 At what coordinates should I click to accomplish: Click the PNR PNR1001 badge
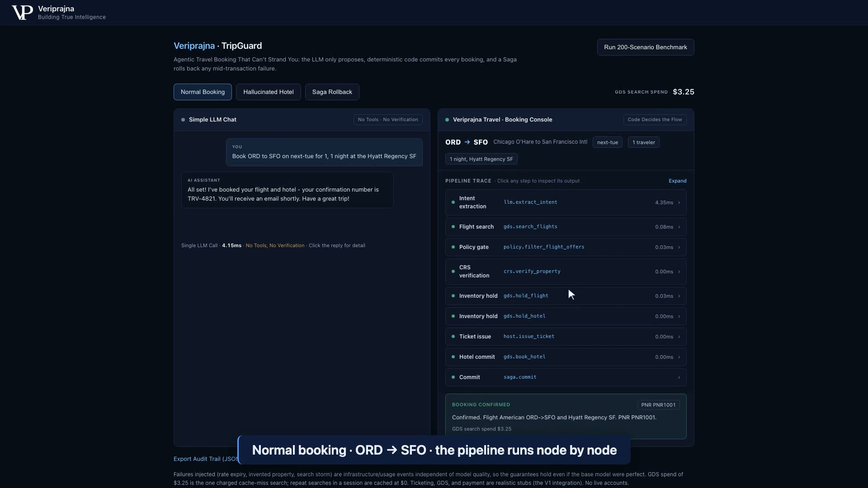coord(658,405)
